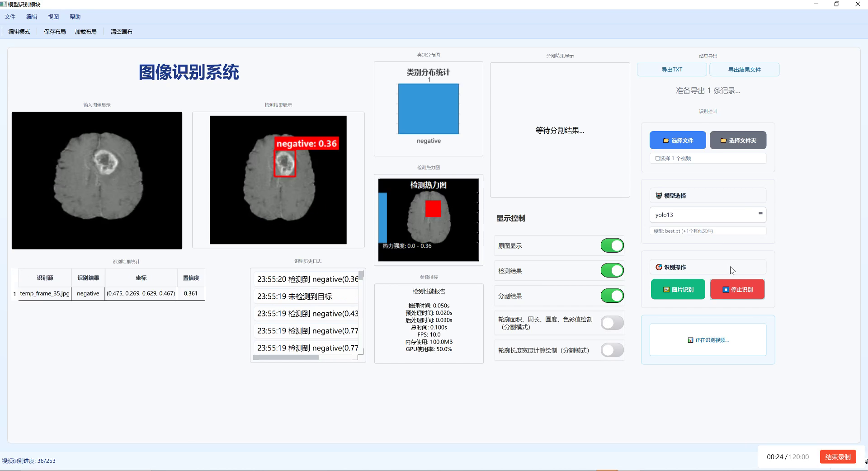Click 视频识别进度: 36/253 in status bar
Screen dimensions: 868x471
click(28, 461)
